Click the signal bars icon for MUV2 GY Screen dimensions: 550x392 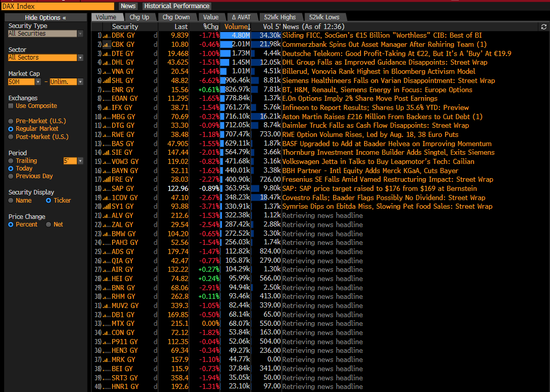pyautogui.click(x=106, y=306)
